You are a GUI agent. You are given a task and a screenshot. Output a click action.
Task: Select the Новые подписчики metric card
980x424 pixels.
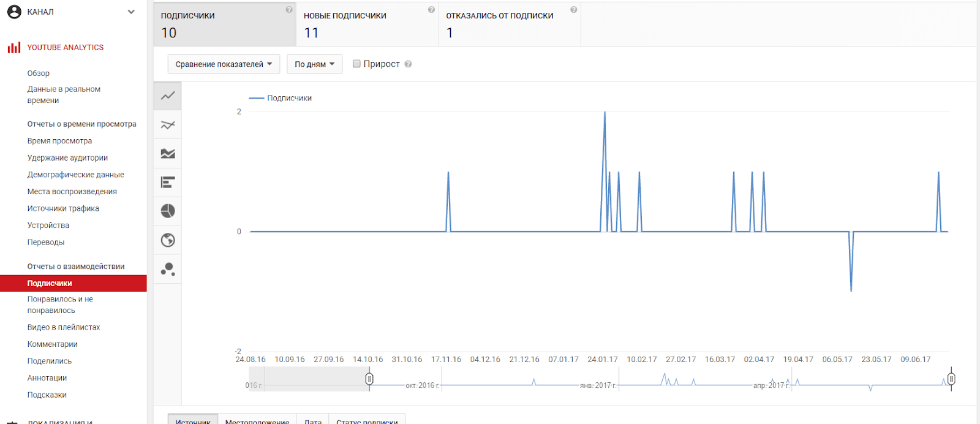(367, 25)
